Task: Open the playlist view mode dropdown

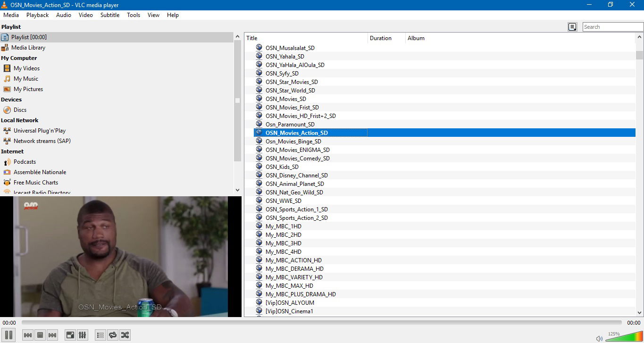Action: point(572,27)
